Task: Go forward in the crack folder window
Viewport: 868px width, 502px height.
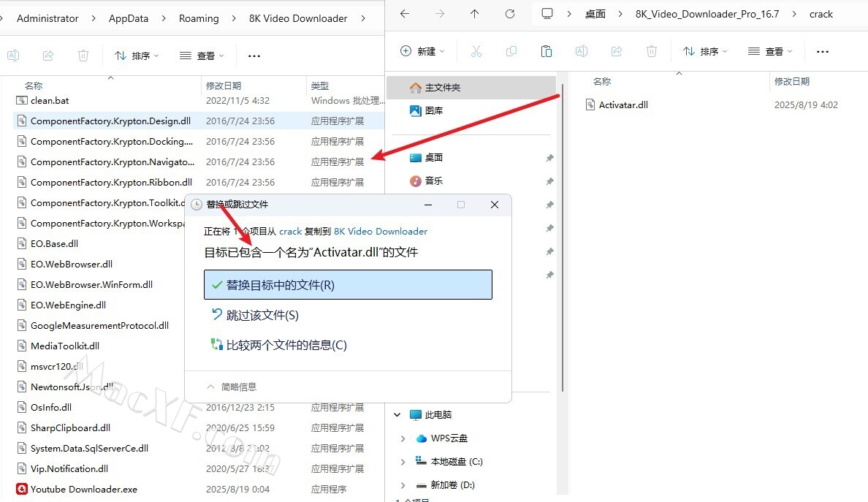Action: [440, 14]
